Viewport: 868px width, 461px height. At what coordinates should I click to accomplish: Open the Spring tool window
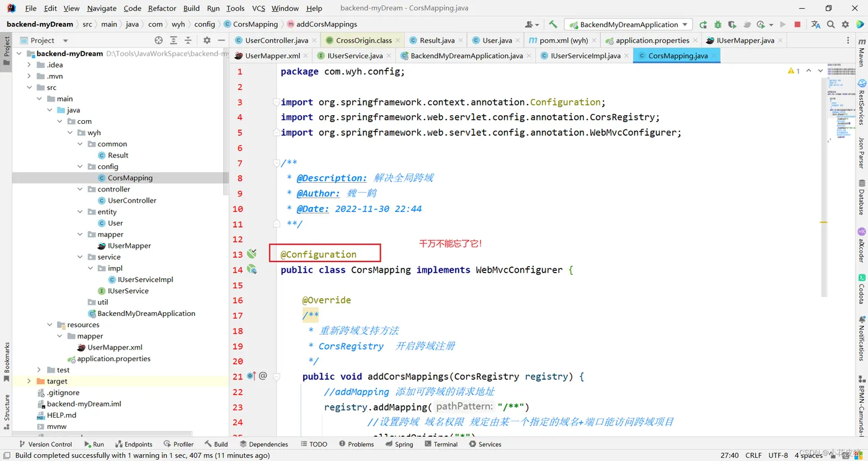[399, 444]
